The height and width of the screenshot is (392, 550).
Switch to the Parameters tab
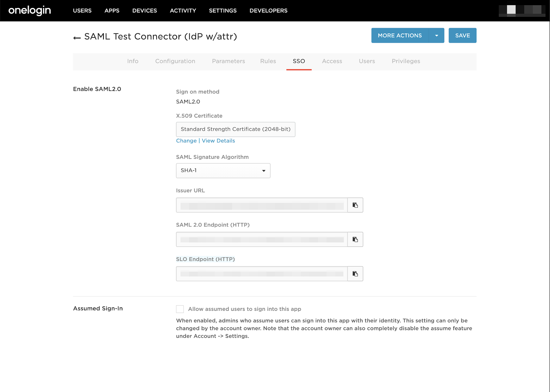click(228, 61)
